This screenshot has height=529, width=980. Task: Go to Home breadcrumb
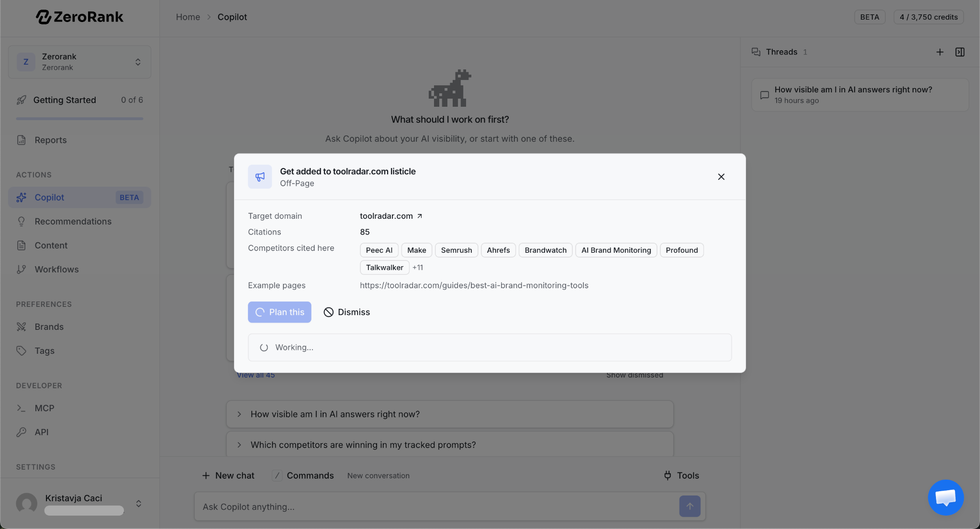click(x=188, y=17)
